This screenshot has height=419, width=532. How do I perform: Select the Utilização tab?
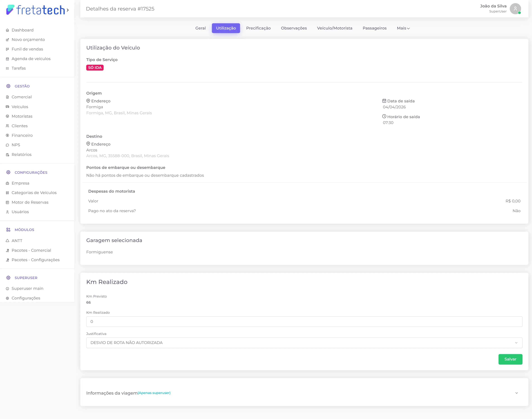(226, 28)
